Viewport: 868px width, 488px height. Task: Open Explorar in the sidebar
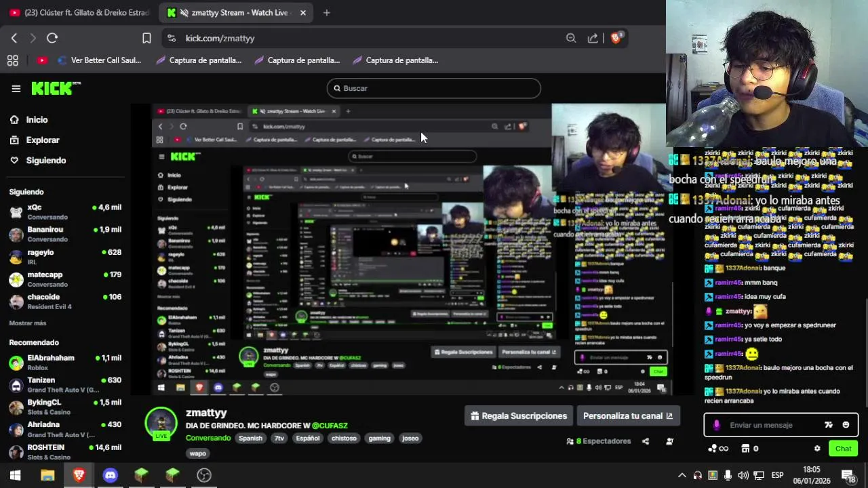[x=43, y=140]
